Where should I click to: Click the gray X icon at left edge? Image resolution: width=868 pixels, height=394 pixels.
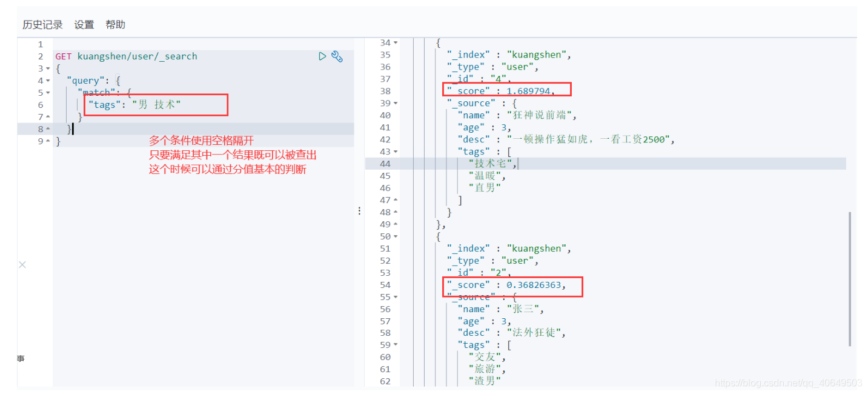tap(22, 265)
